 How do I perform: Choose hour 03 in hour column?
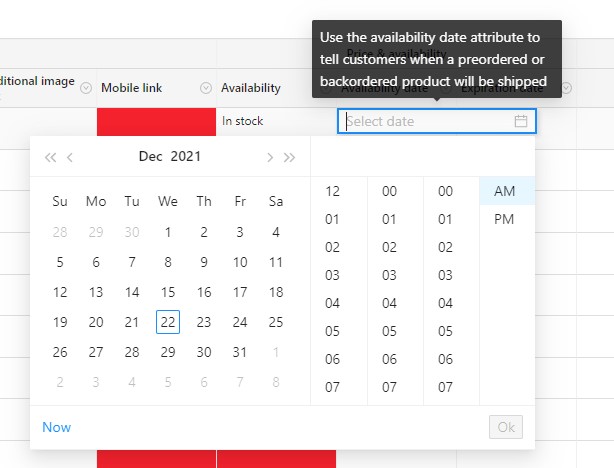coord(333,275)
